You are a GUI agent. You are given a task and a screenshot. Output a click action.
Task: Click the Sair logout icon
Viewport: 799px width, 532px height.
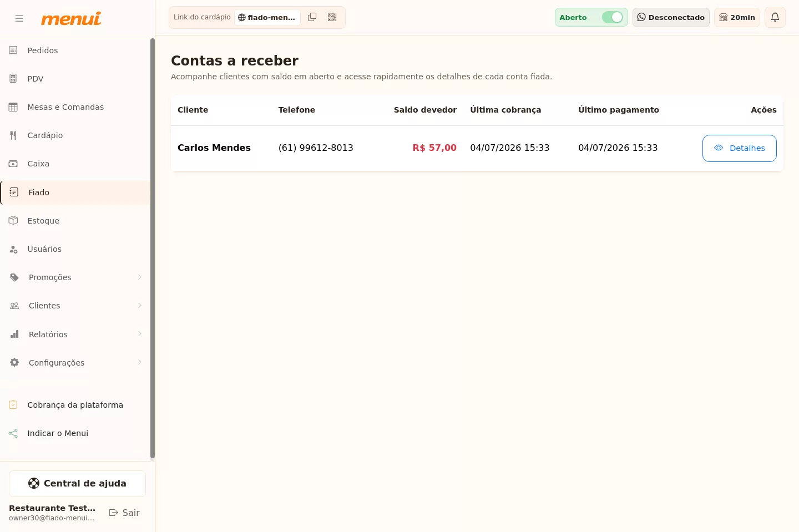pyautogui.click(x=114, y=513)
